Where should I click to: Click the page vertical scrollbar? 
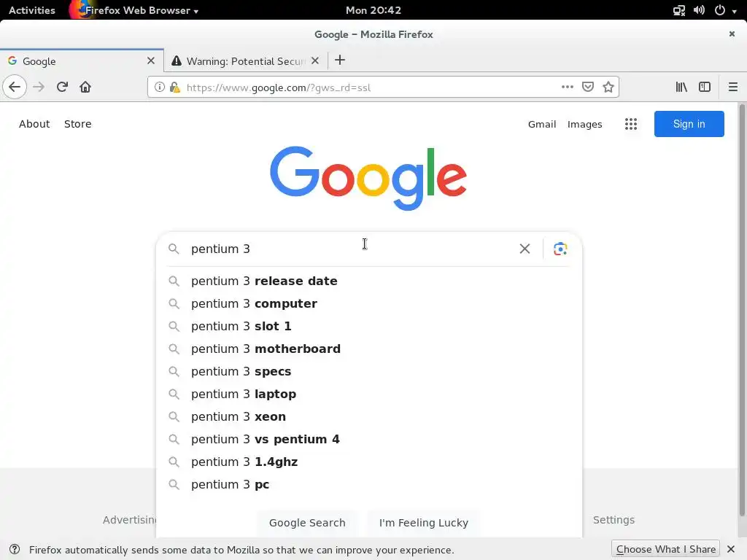(x=741, y=309)
